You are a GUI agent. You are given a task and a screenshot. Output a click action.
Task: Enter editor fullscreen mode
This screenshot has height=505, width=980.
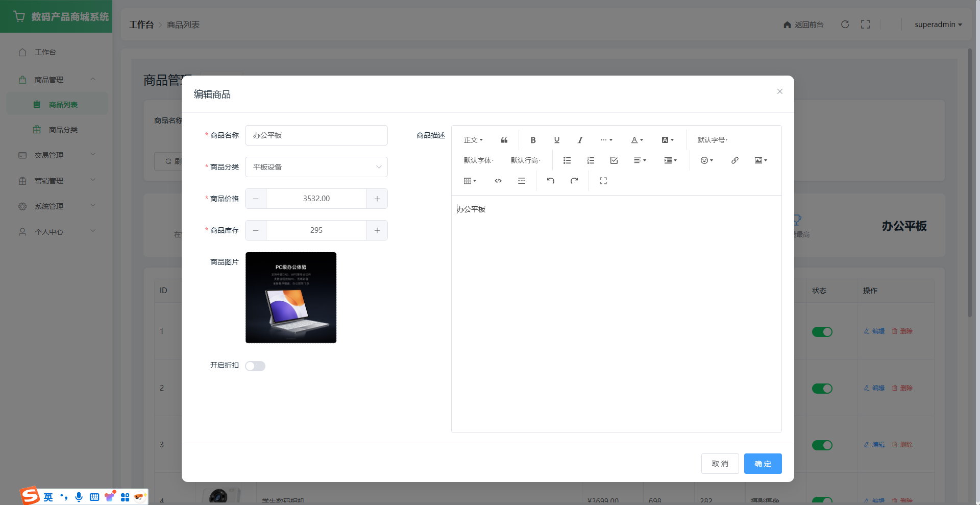603,181
